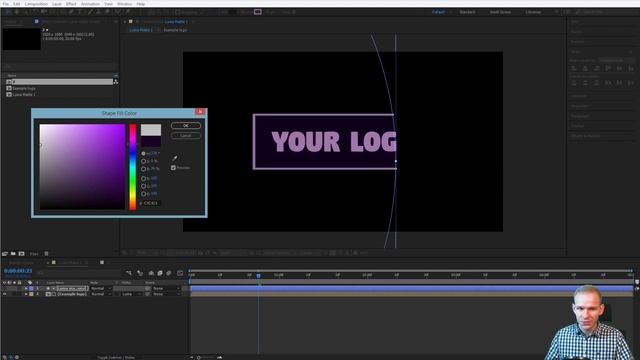Uncheck the Preview checkbox
This screenshot has width=640, height=360.
click(x=173, y=167)
